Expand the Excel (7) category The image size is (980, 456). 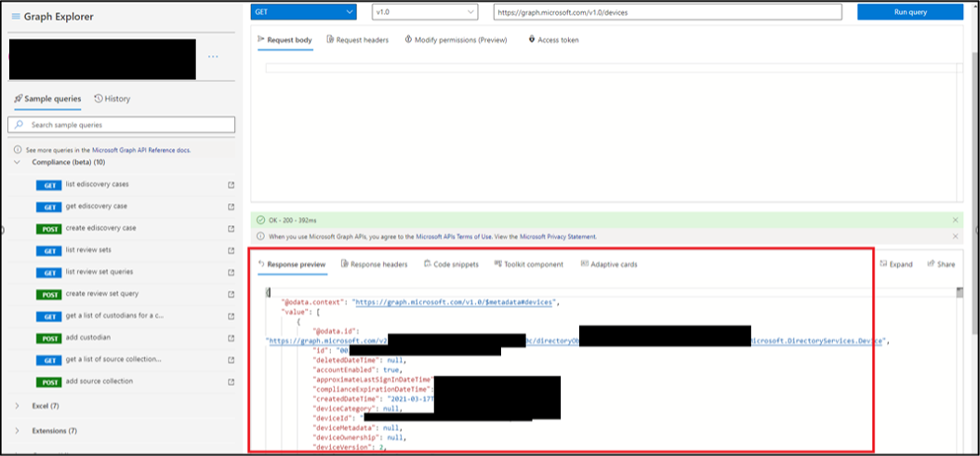[17, 406]
